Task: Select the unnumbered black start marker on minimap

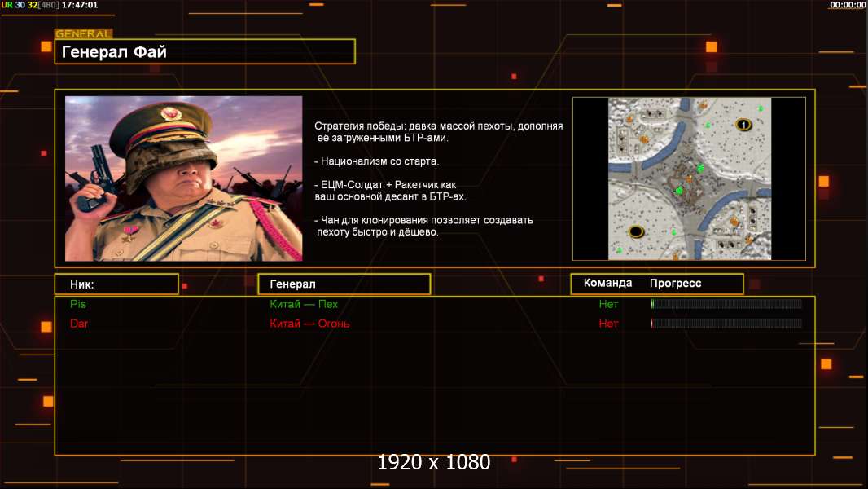Action: (x=636, y=231)
